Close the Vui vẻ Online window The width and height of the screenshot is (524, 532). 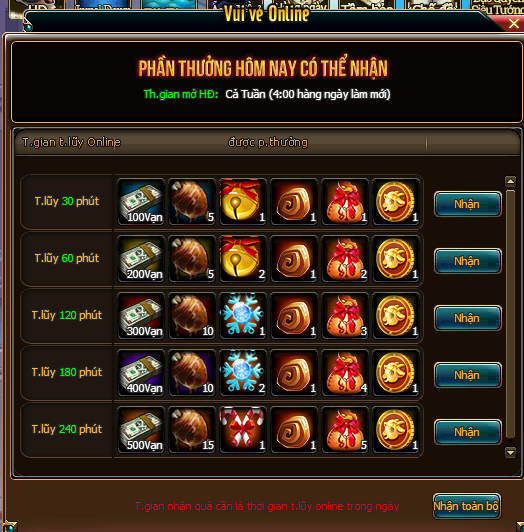click(x=514, y=24)
